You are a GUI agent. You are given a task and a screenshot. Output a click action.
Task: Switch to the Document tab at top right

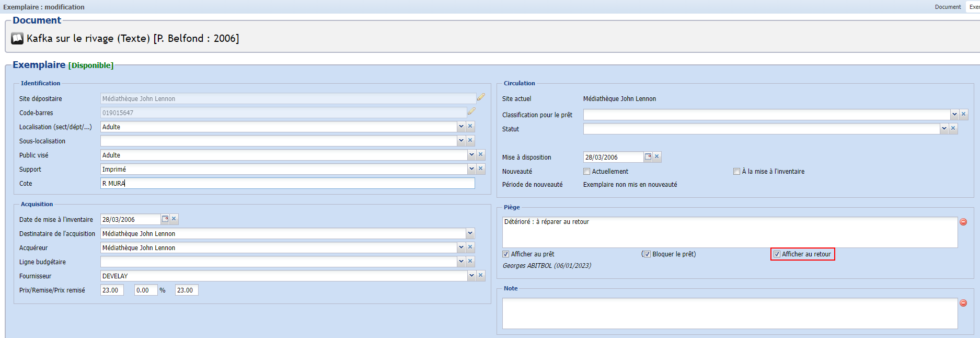[948, 7]
